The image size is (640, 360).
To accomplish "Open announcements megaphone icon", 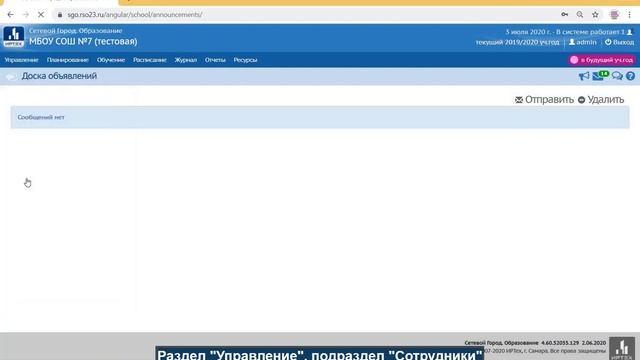I will click(x=584, y=76).
